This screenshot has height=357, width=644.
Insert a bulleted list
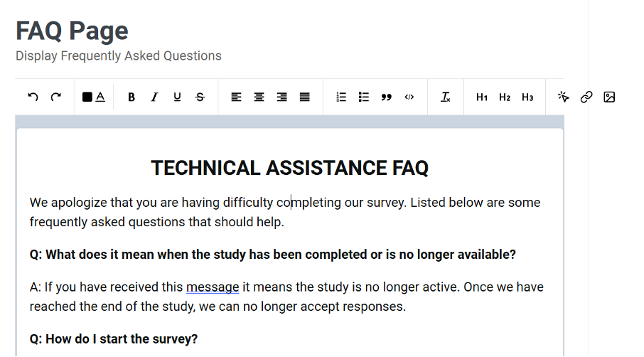click(364, 97)
